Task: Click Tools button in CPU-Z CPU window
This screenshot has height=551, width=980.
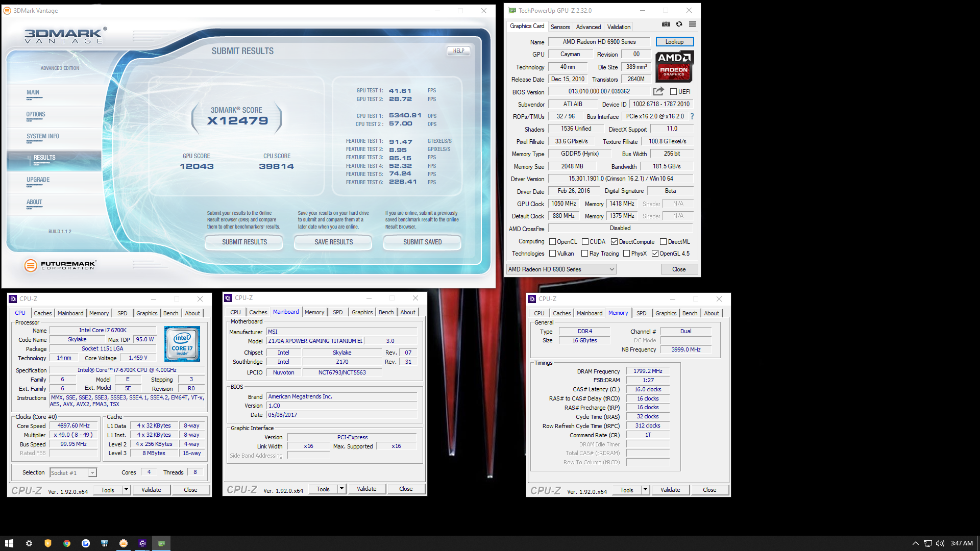Action: click(x=108, y=490)
